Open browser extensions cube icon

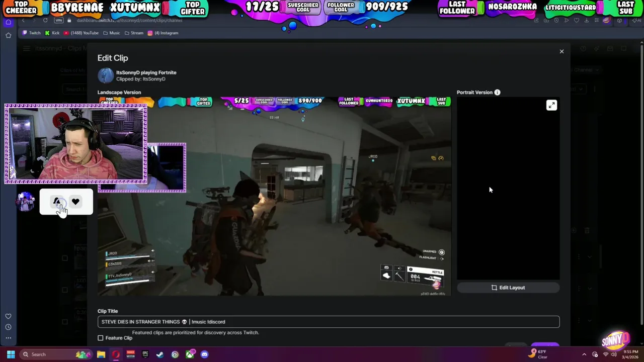pyautogui.click(x=619, y=21)
